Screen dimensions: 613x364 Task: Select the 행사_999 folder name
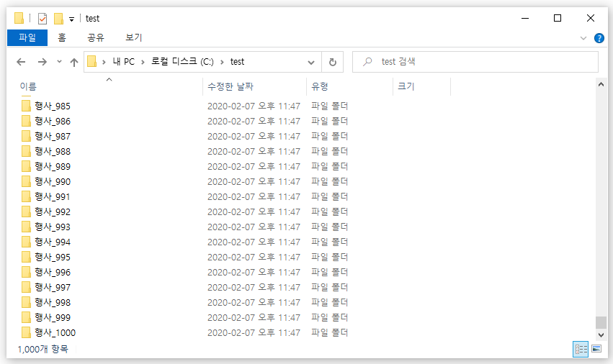point(53,317)
